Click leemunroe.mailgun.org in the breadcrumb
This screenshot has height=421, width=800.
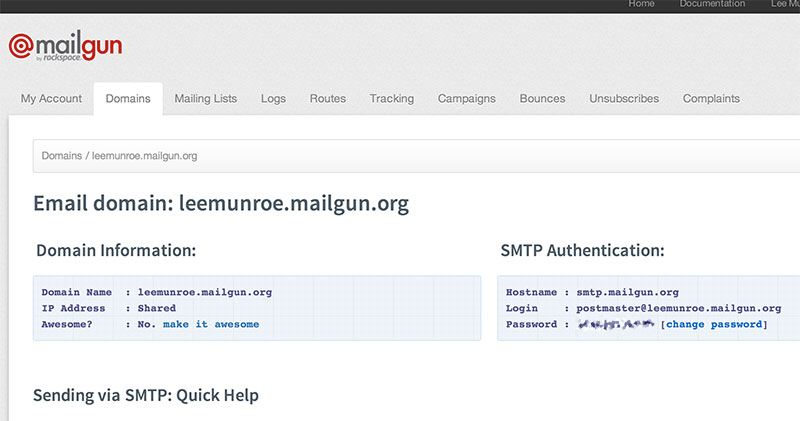coord(144,156)
